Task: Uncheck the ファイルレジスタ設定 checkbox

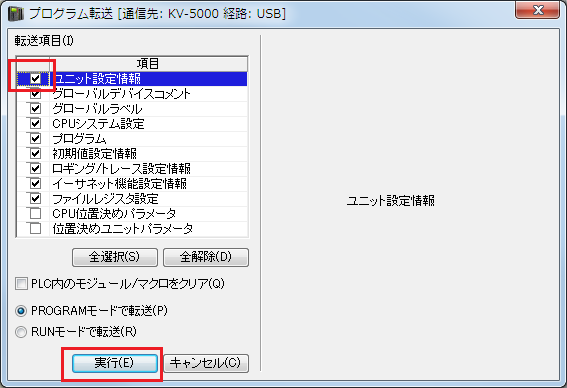Action: [x=35, y=199]
